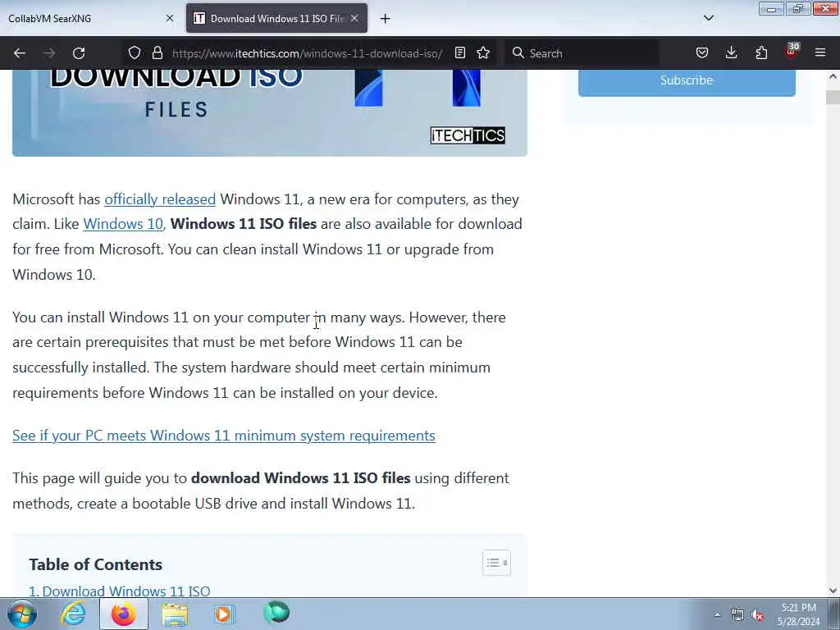The width and height of the screenshot is (840, 630).
Task: Open Windows Explorer folder from taskbar
Action: (x=175, y=614)
